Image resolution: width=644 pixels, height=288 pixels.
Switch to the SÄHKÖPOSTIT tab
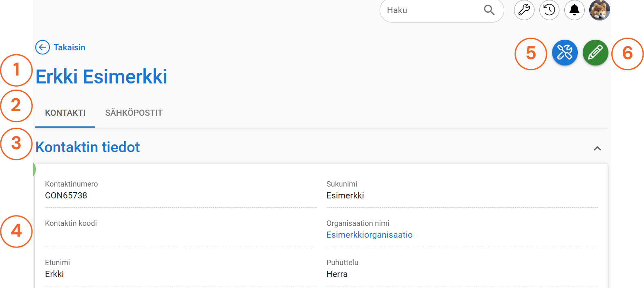pos(134,113)
